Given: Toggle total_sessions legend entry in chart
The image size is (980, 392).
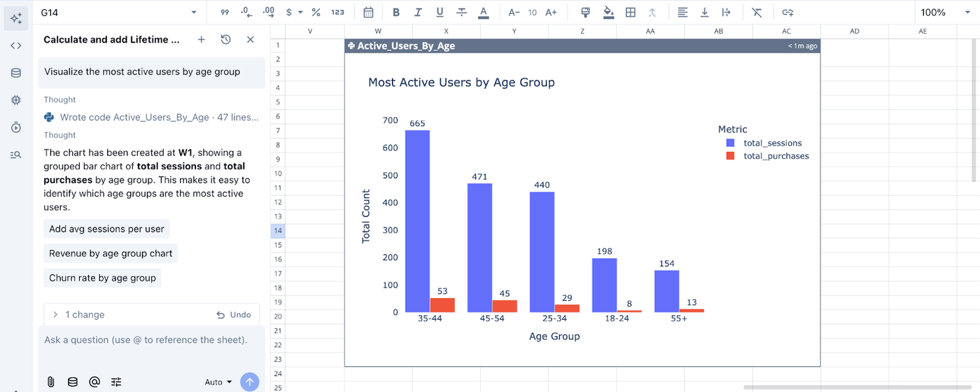Looking at the screenshot, I should tap(764, 143).
